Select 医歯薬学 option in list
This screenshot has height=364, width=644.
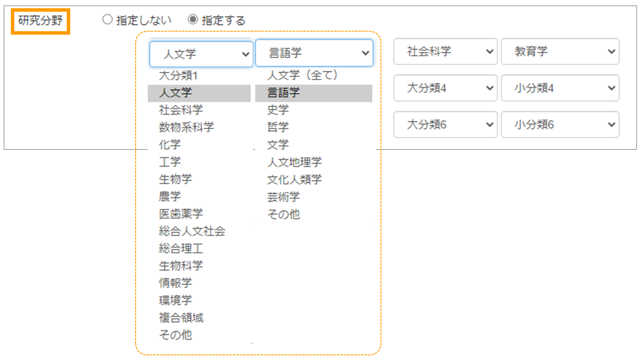tap(181, 214)
